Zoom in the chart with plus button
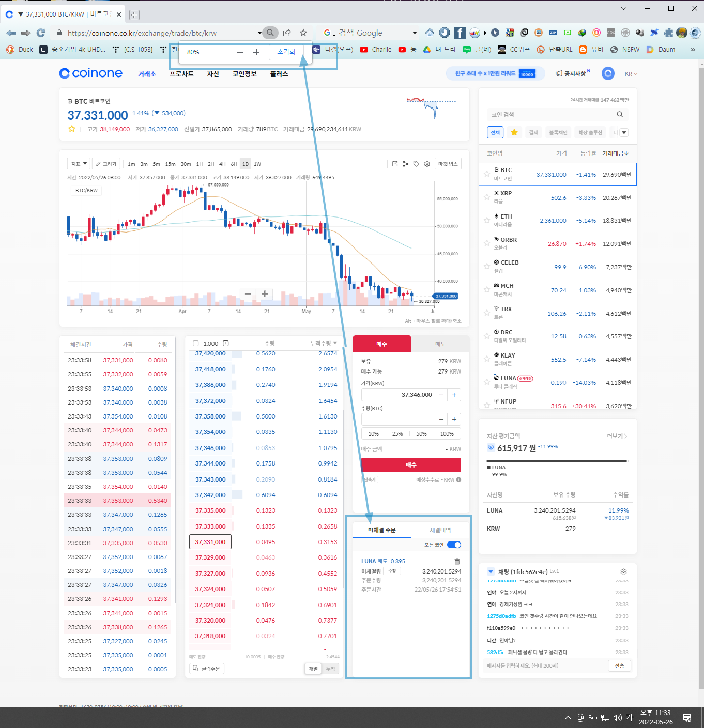 tap(265, 293)
